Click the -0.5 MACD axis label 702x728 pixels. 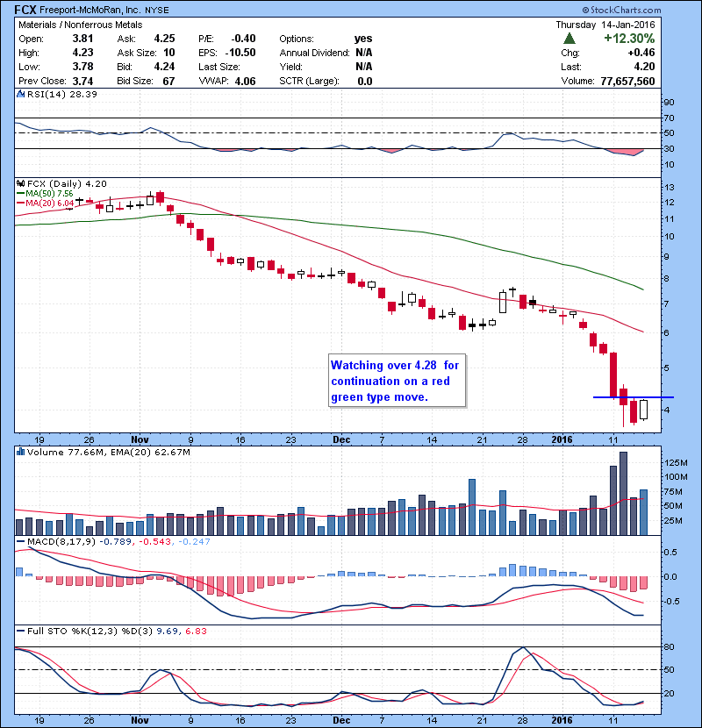coord(672,601)
